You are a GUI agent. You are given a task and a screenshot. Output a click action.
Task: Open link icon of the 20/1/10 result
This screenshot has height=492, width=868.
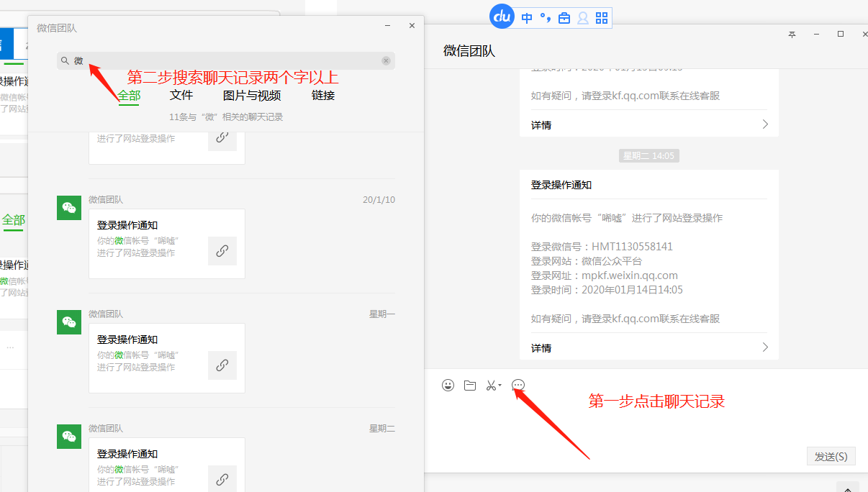pyautogui.click(x=222, y=251)
